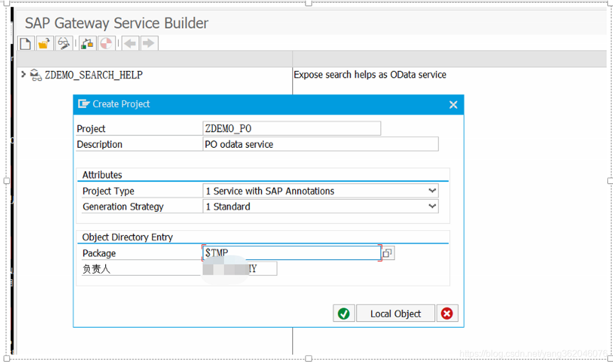Toggle display/change mode glasses-pencil icon
613x364 pixels.
coord(63,43)
